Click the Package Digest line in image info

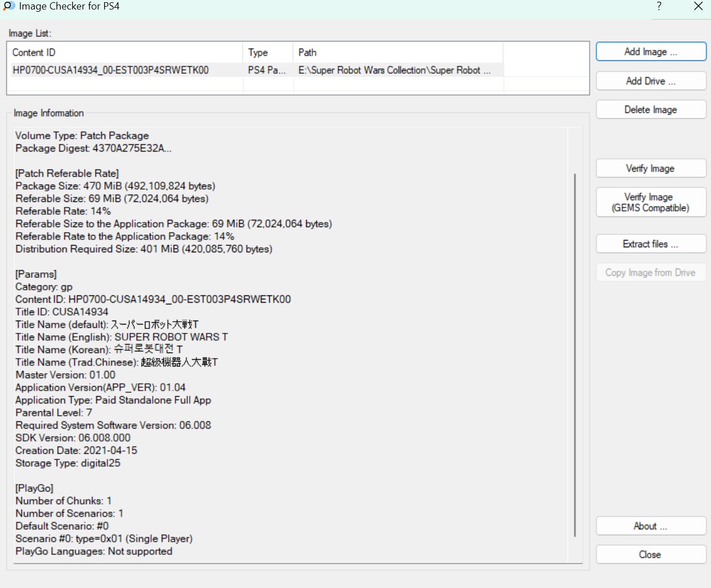[93, 148]
